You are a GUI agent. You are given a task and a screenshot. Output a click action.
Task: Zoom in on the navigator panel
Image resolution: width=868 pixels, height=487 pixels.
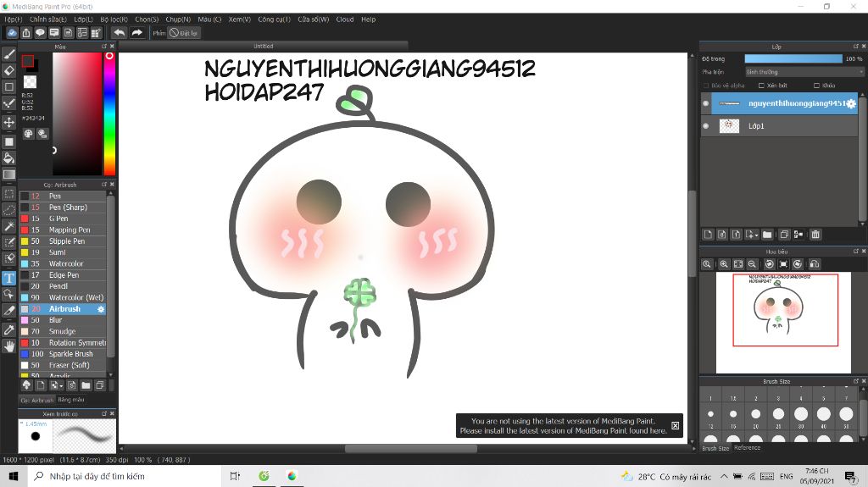click(724, 264)
